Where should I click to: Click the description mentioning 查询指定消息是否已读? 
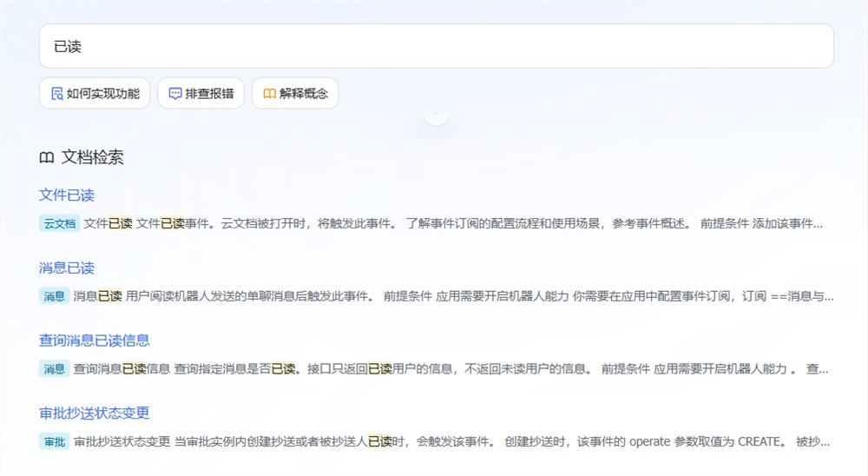coord(451,368)
